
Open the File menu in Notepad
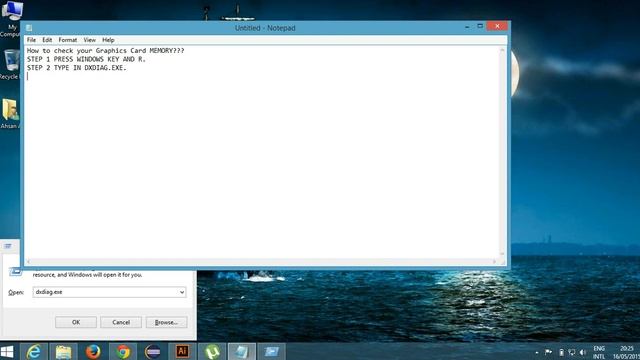31,40
